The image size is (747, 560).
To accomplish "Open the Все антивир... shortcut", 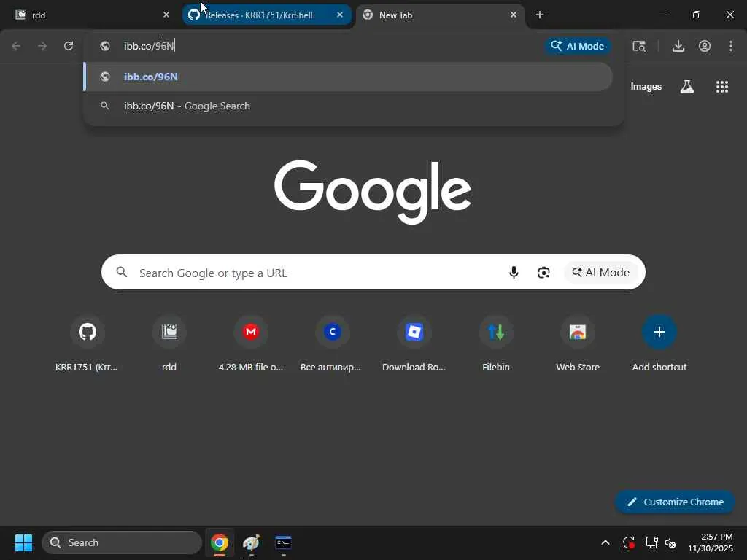I will pos(333,344).
